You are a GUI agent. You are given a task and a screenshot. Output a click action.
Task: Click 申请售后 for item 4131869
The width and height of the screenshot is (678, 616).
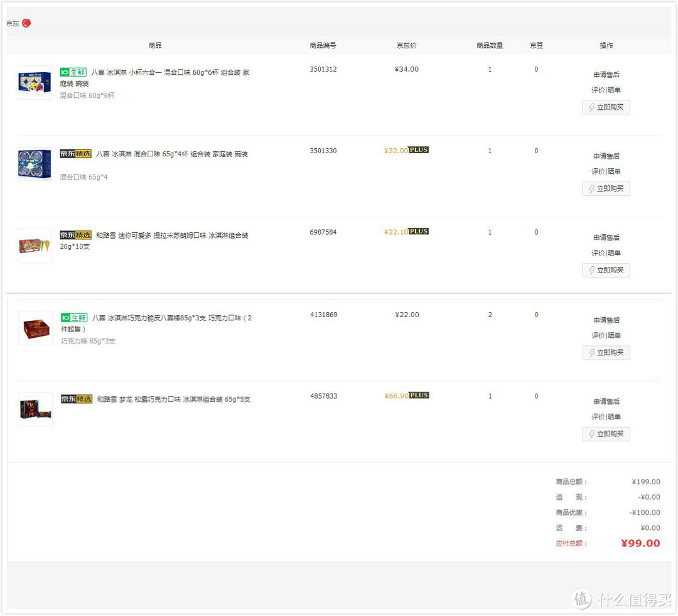point(606,320)
